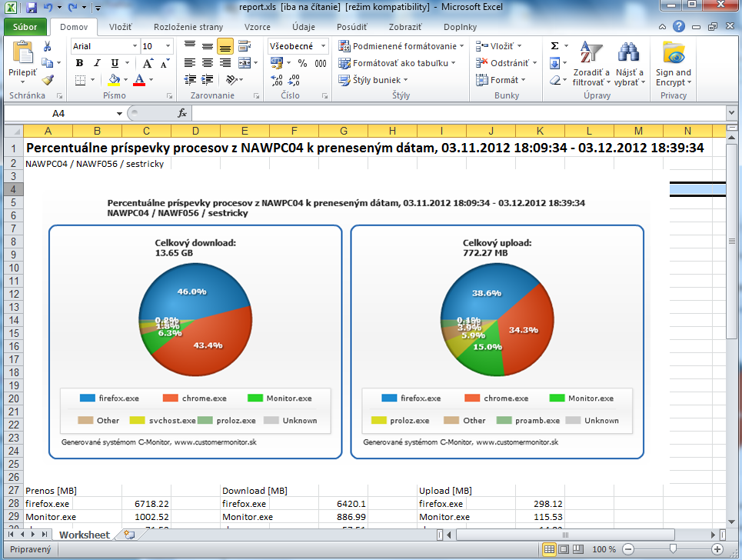The height and width of the screenshot is (560, 742).
Task: Decrease the font size
Action: click(x=165, y=63)
